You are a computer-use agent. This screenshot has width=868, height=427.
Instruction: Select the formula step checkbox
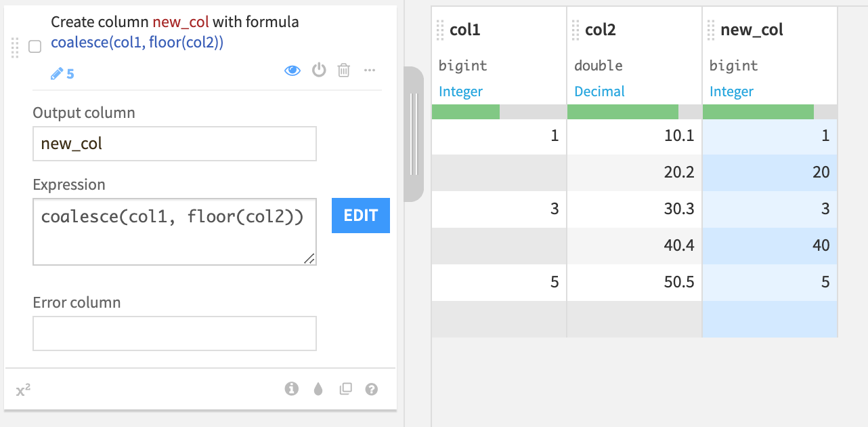coord(35,47)
